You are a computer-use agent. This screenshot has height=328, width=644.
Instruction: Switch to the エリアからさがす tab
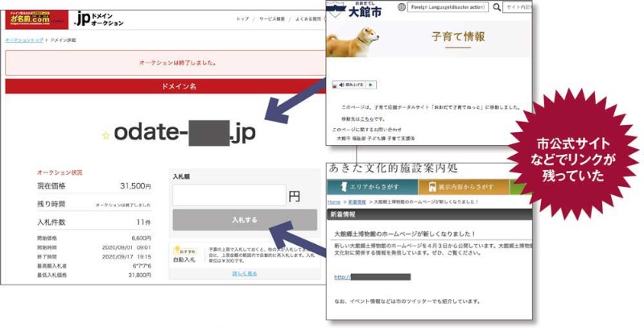374,187
